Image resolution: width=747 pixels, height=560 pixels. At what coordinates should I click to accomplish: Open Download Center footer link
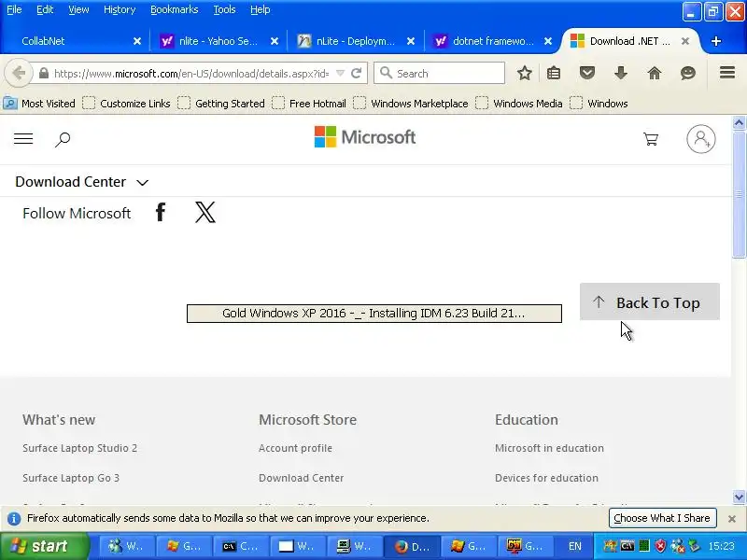pos(301,478)
